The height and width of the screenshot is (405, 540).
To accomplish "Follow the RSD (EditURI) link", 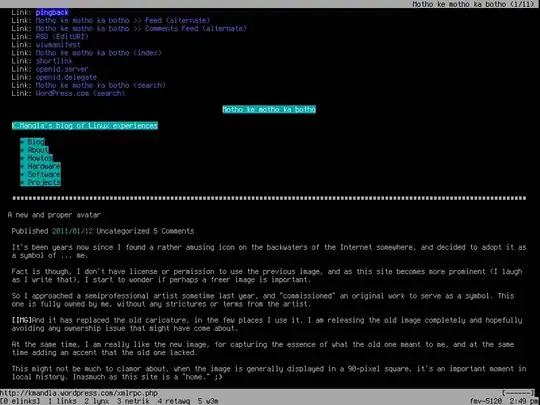I will coord(62,37).
